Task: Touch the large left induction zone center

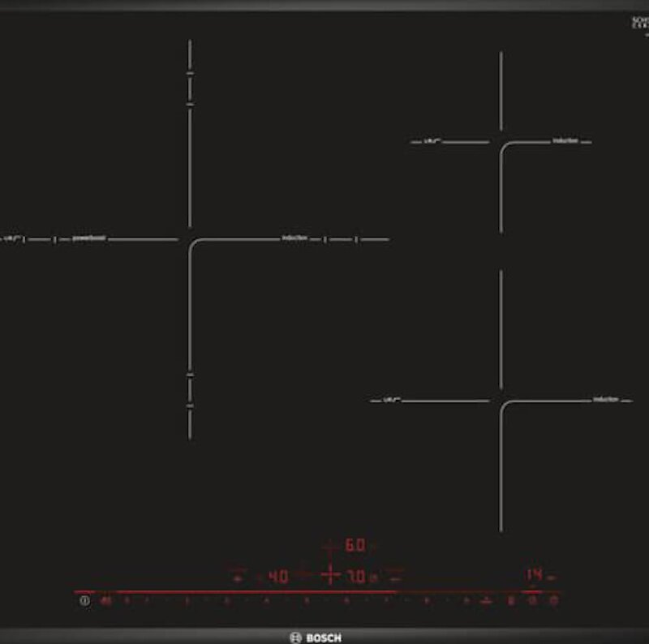Action: pyautogui.click(x=190, y=239)
